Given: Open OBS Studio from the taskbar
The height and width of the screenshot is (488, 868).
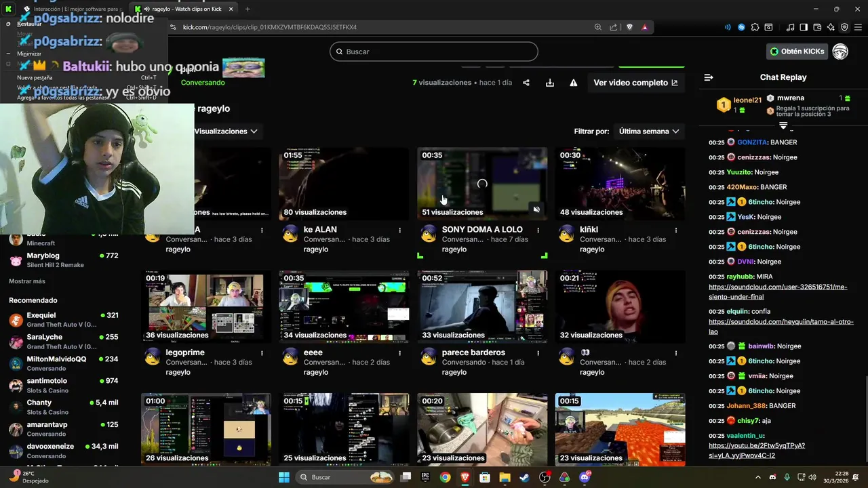Looking at the screenshot, I should [545, 477].
